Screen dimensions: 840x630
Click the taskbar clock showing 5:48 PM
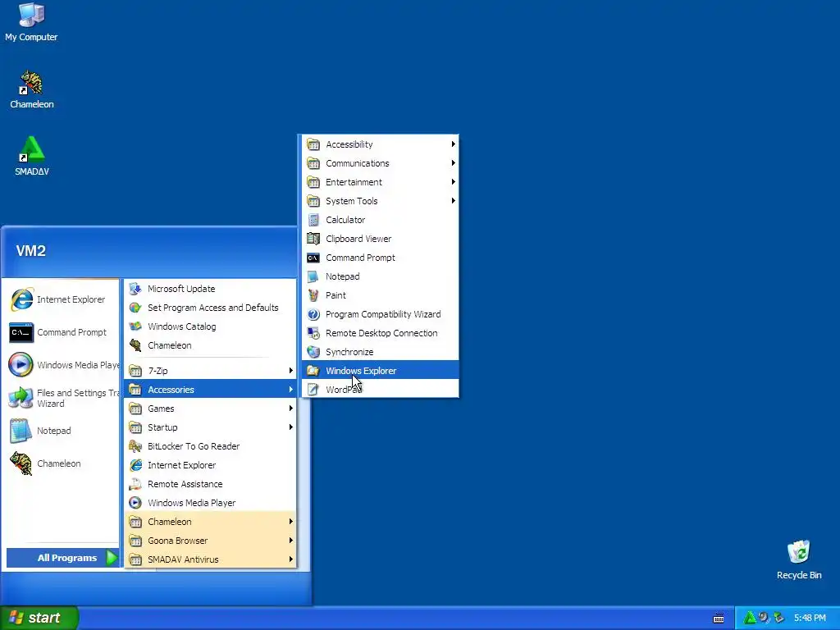pos(810,619)
